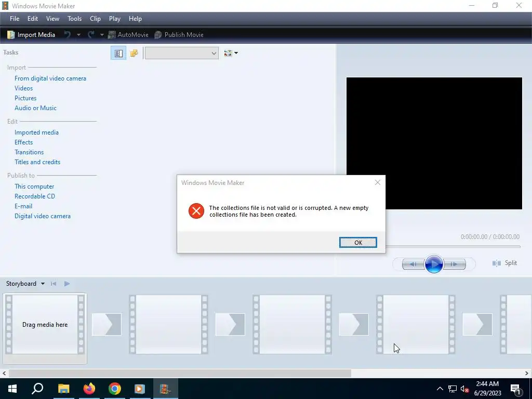This screenshot has height=399, width=532.
Task: Click the AutoMovie toolbar button
Action: (128, 35)
